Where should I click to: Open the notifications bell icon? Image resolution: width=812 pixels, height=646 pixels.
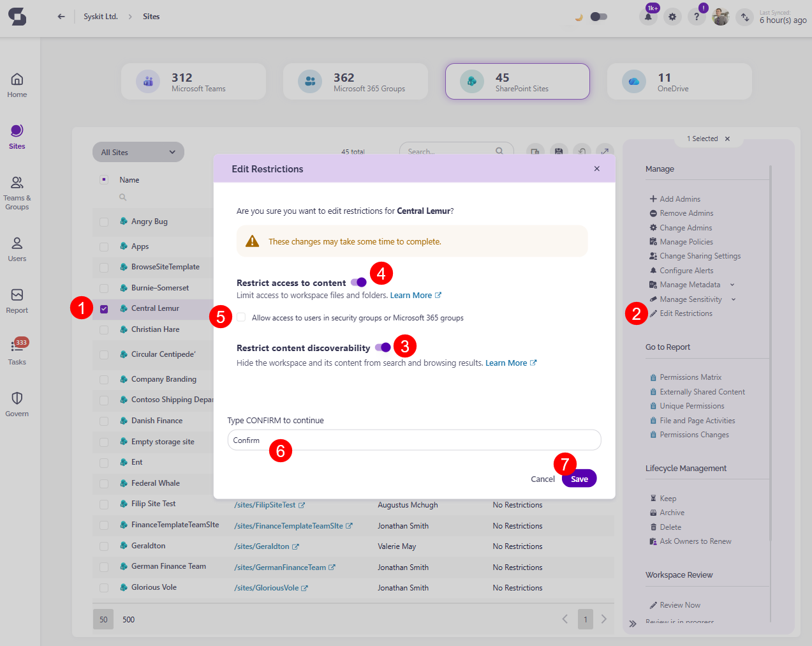click(648, 17)
